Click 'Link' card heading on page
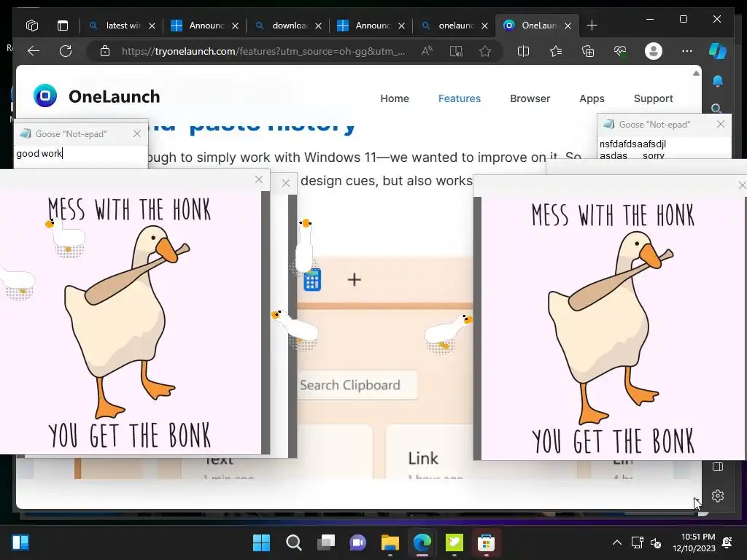This screenshot has width=747, height=560. (x=422, y=458)
